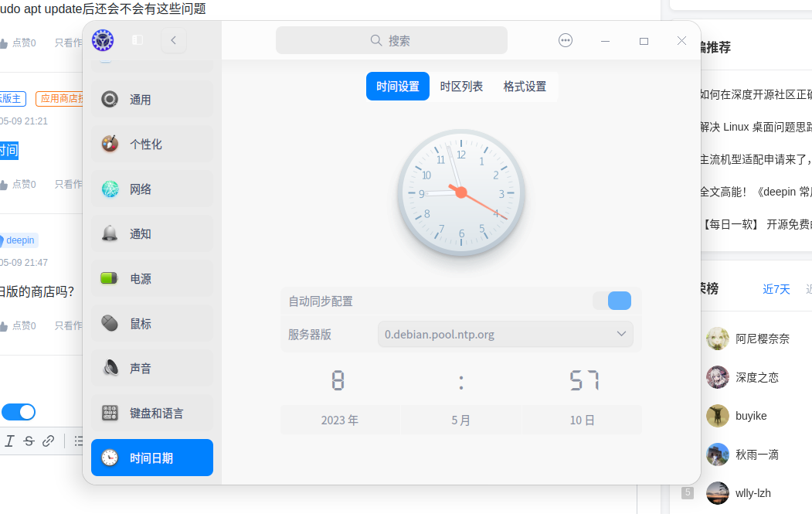Open 解决 Linux 桌面问题 recommended article
Viewport: 812px width, 514px height.
756,127
